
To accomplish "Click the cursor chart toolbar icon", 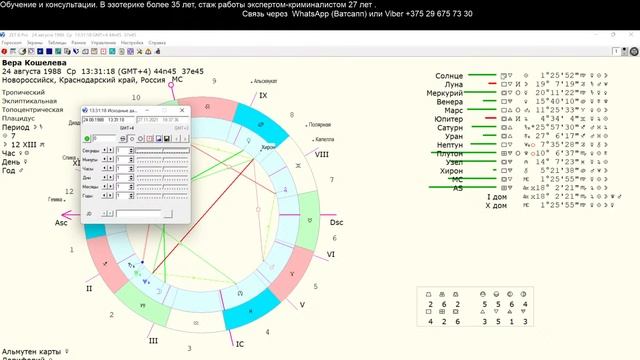I will [x=31, y=51].
